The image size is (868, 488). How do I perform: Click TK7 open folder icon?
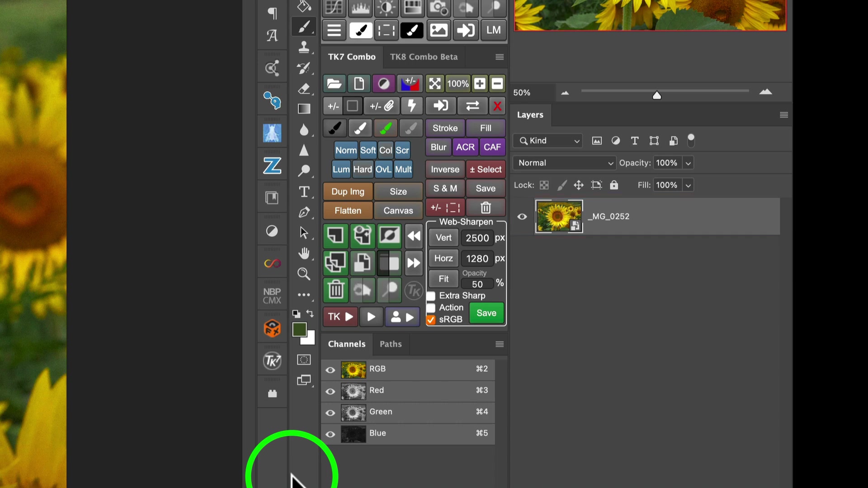point(334,84)
